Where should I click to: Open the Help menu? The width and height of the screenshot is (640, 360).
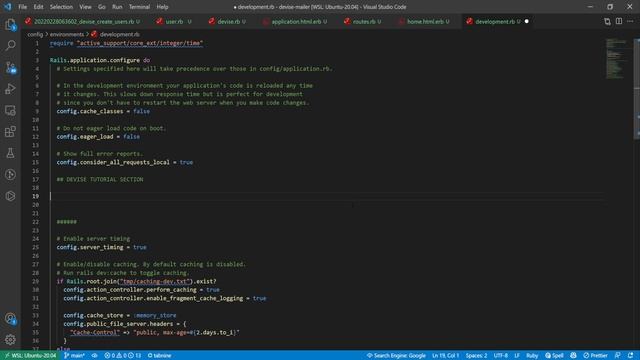tap(162, 7)
